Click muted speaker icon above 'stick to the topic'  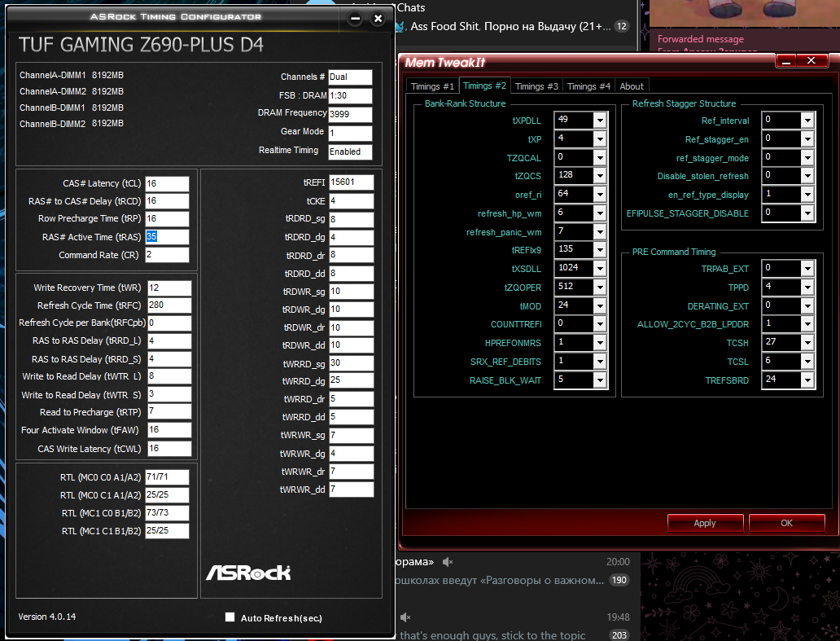click(x=405, y=617)
